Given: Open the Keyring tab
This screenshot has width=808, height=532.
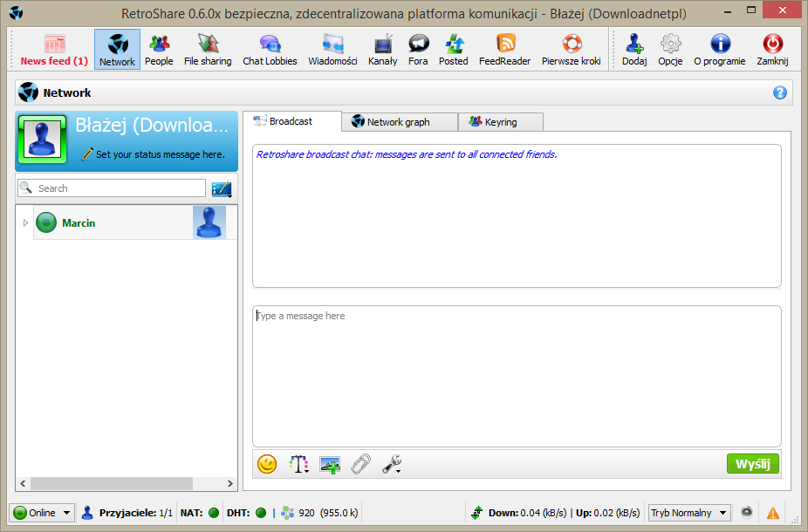Looking at the screenshot, I should pos(500,122).
